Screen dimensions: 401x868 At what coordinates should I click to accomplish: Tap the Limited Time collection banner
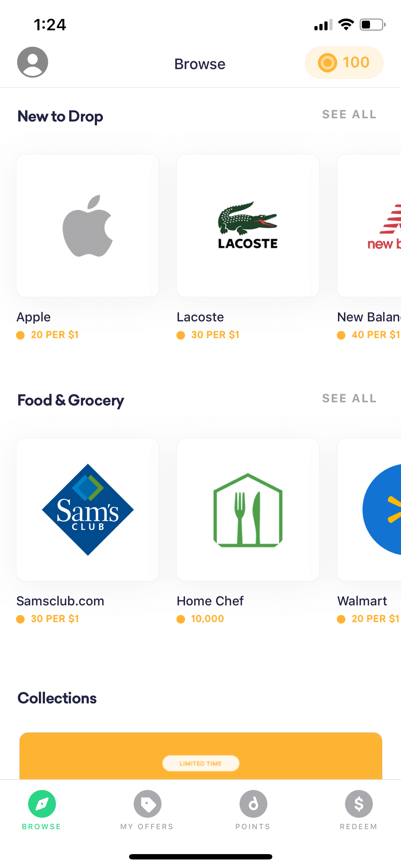(201, 756)
